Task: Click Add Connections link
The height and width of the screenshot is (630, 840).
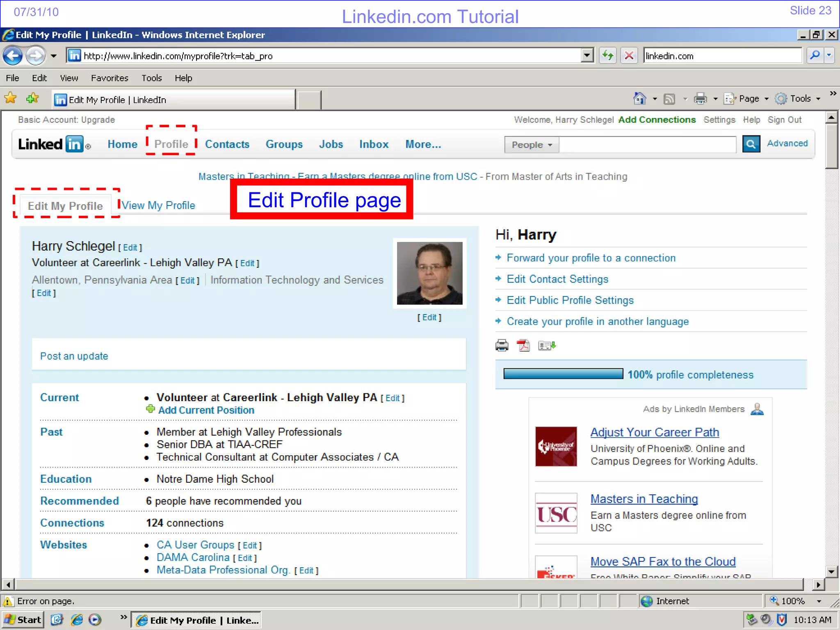Action: (x=657, y=120)
